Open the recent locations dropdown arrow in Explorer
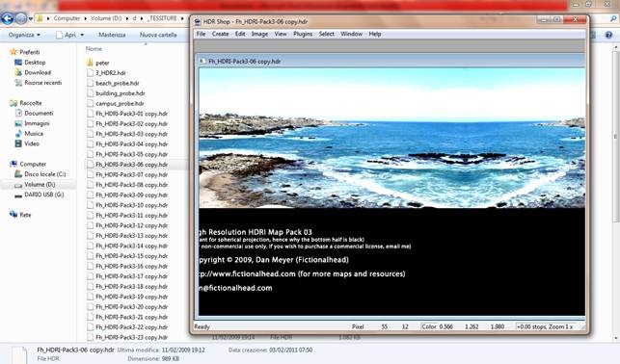Viewport: 620px width, 364px height. (x=31, y=18)
